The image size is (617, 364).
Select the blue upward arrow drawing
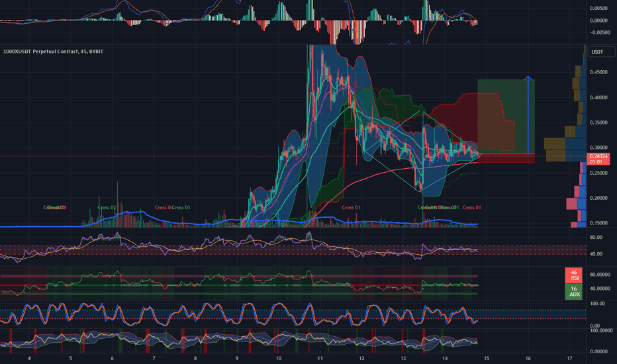(x=528, y=115)
